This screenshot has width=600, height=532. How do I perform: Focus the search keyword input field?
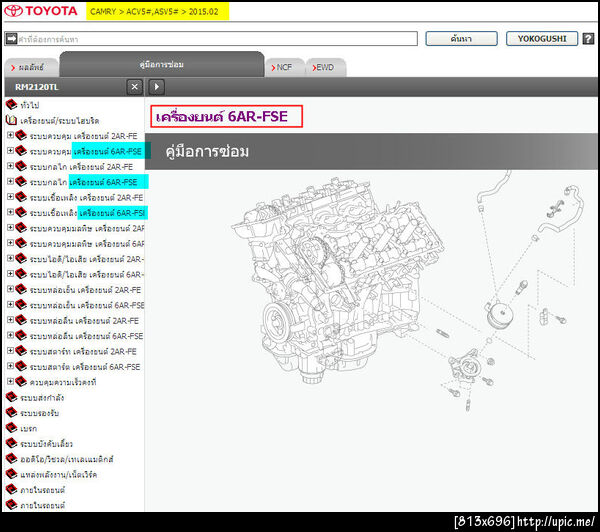217,39
